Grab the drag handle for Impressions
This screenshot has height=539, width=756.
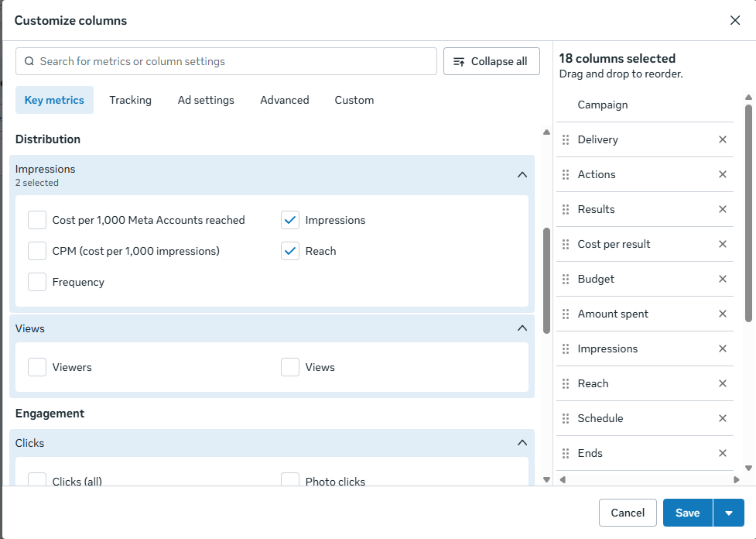click(x=566, y=348)
